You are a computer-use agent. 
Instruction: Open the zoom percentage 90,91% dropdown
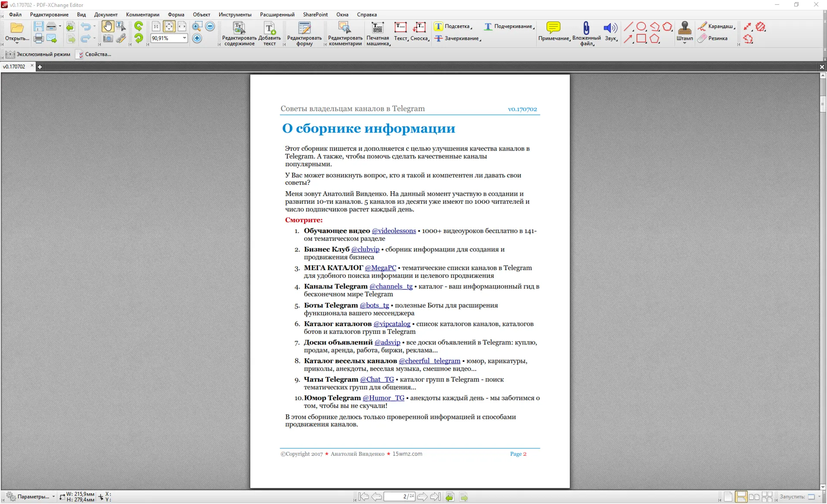click(184, 38)
